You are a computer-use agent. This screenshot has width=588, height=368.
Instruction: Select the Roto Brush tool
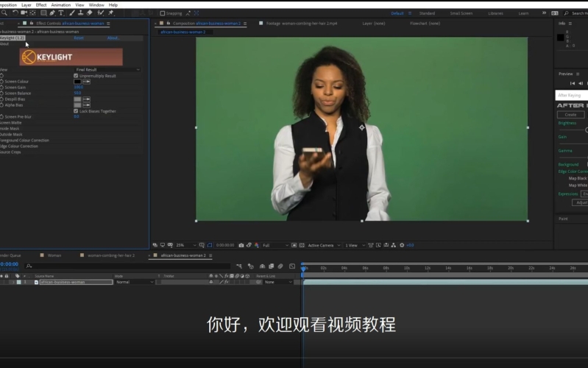101,13
